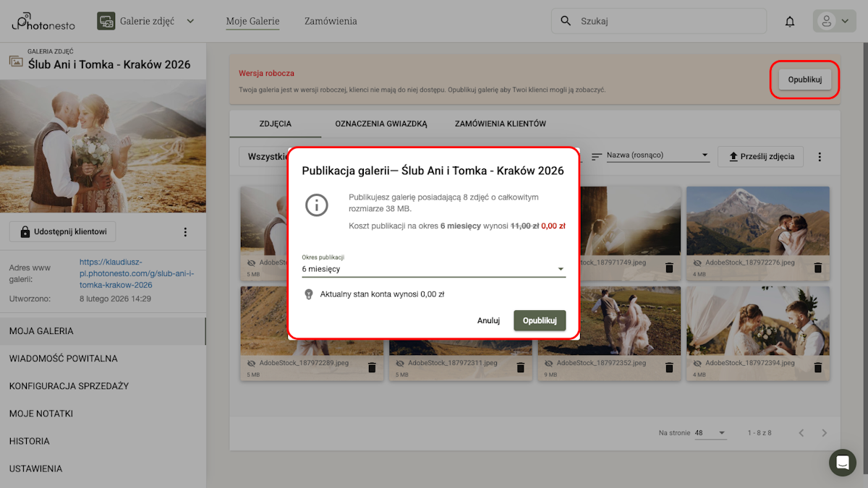Click the next page arrow in pagination
This screenshot has width=868, height=488.
[824, 432]
